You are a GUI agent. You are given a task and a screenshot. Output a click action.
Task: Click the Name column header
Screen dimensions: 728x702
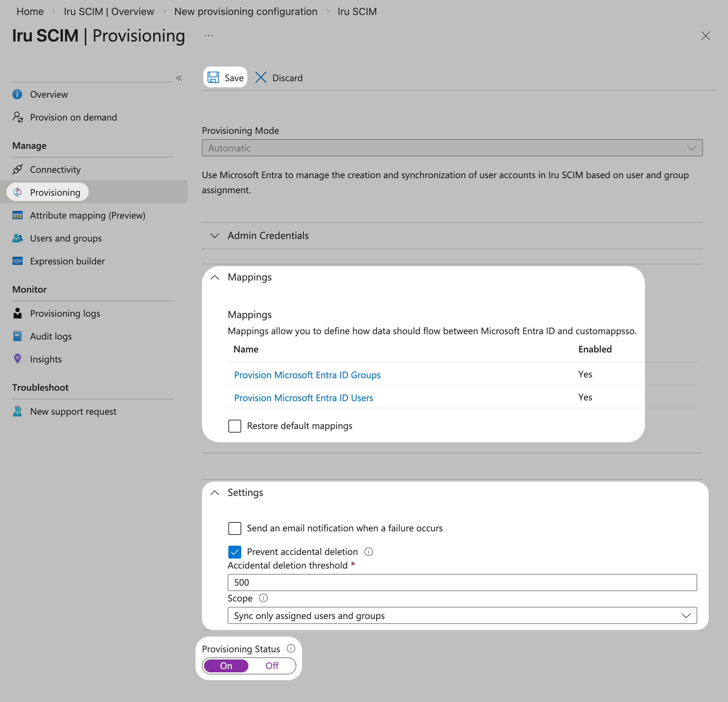tap(246, 349)
